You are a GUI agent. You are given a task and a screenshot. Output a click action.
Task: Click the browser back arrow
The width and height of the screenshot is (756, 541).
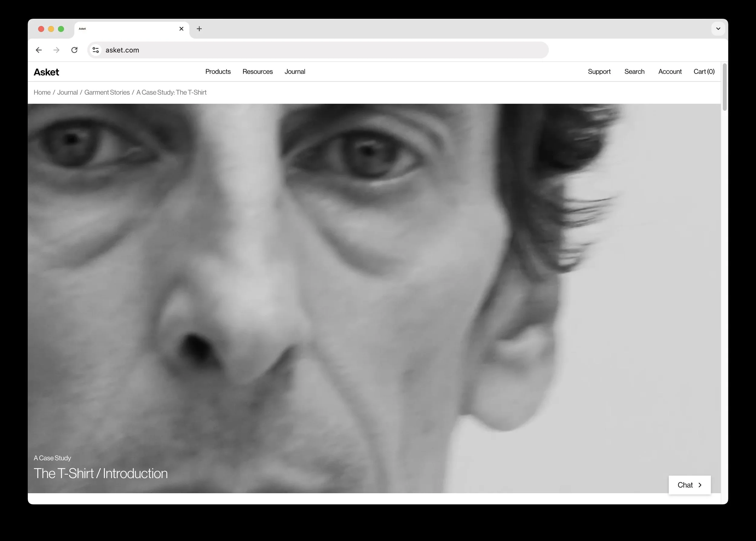tap(39, 50)
